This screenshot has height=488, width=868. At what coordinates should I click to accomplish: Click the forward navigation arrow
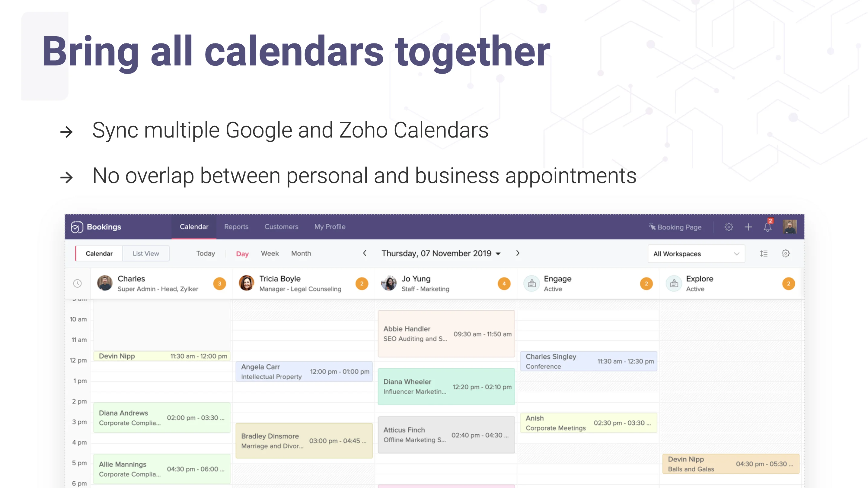click(518, 253)
